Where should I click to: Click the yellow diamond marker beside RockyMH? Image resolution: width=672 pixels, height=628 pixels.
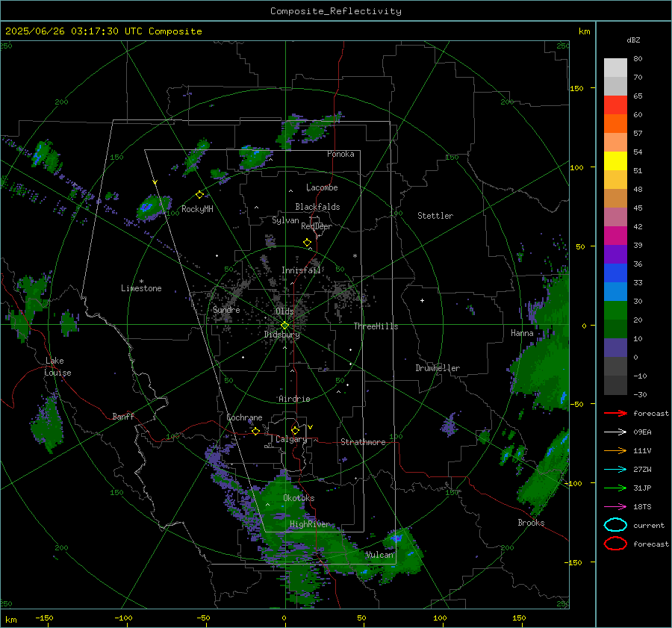[199, 195]
